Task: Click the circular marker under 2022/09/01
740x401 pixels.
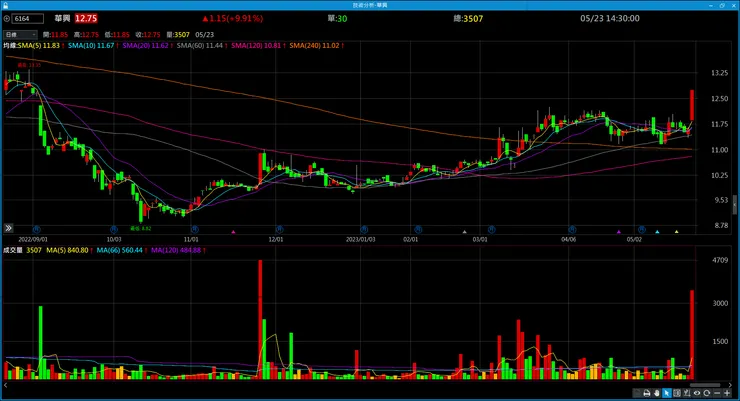Action: tap(36, 229)
